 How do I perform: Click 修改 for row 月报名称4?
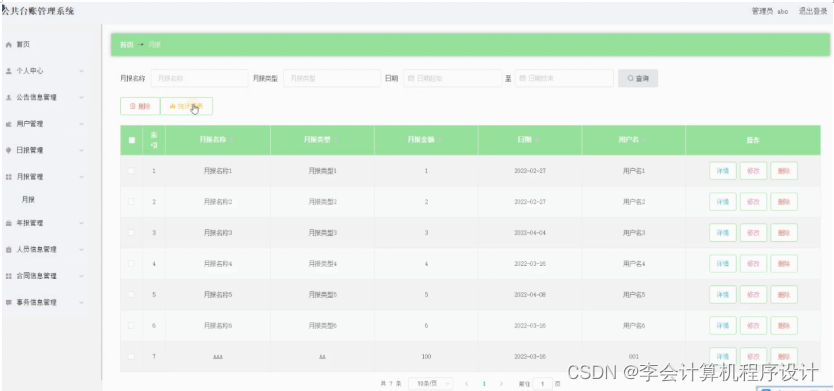click(x=753, y=263)
